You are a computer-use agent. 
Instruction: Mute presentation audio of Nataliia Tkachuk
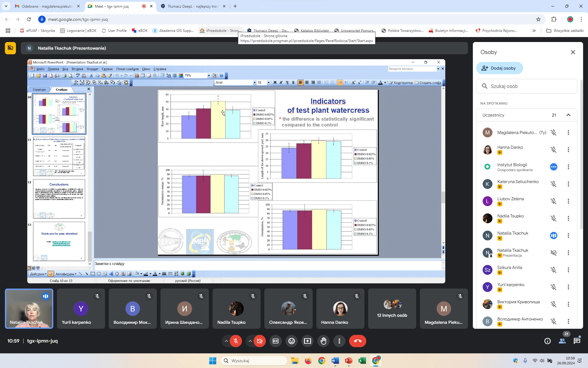coord(554,253)
